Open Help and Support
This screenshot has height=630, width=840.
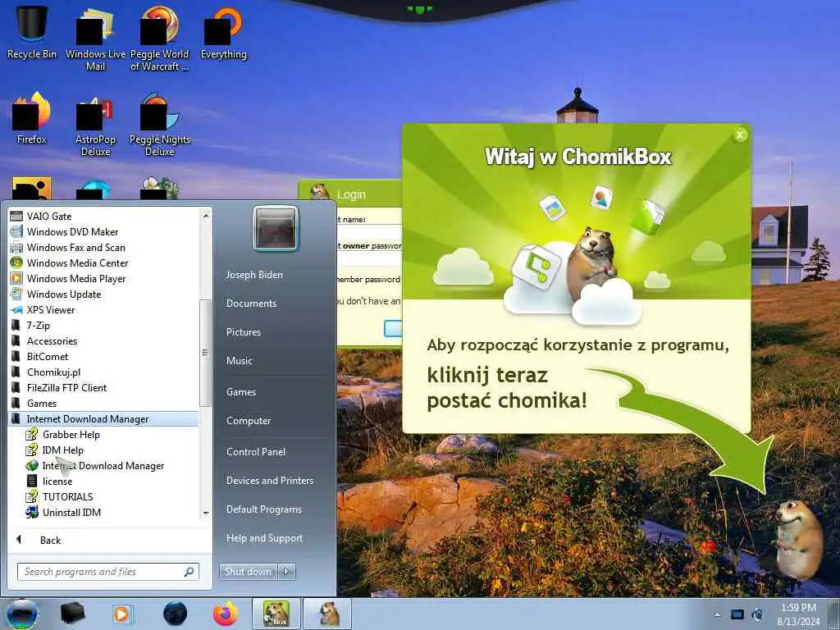[x=265, y=538]
